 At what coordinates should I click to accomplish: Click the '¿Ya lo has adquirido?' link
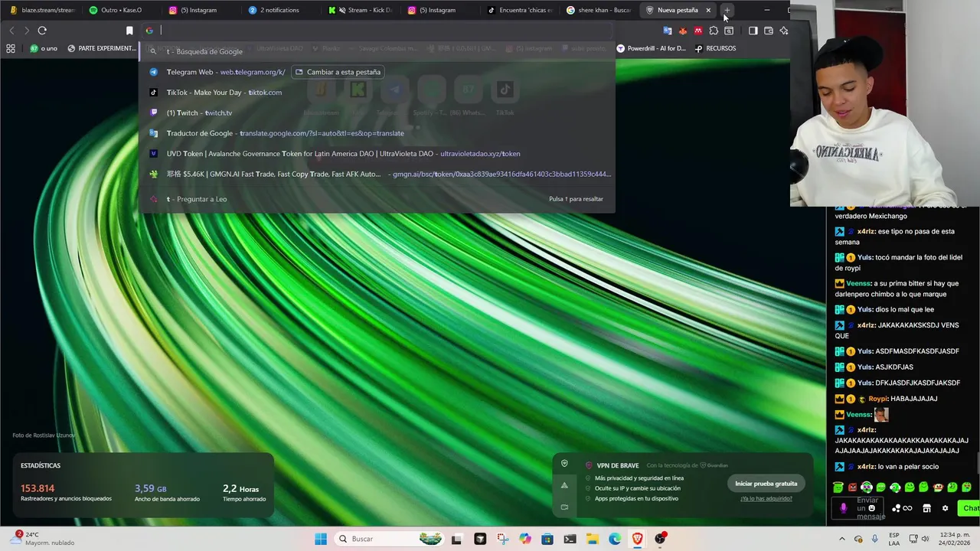[x=766, y=499]
